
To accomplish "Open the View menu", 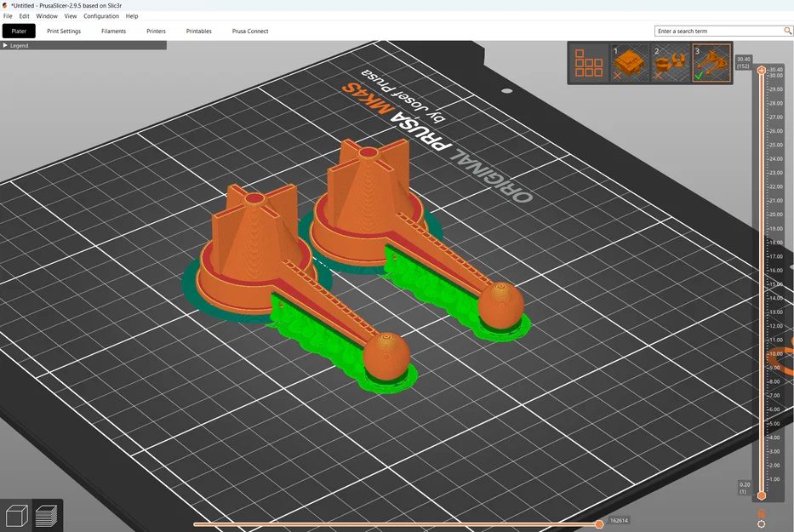I will pyautogui.click(x=71, y=16).
